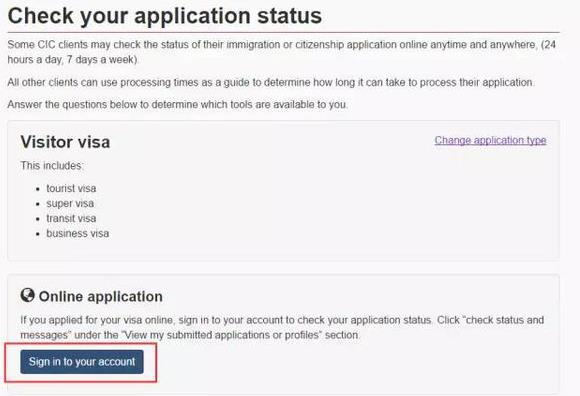Screen dimensions: 580x396
Task: Click the horizontal divider under the main heading
Action: click(283, 33)
